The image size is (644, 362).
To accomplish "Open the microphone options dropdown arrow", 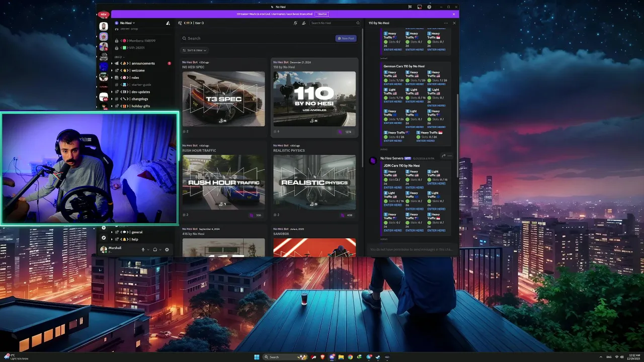I will point(148,249).
